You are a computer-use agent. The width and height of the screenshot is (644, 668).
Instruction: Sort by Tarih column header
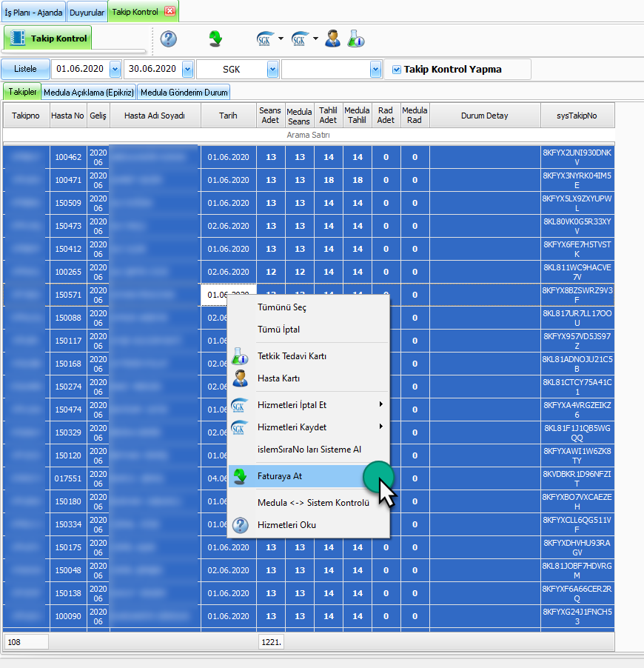click(x=228, y=116)
